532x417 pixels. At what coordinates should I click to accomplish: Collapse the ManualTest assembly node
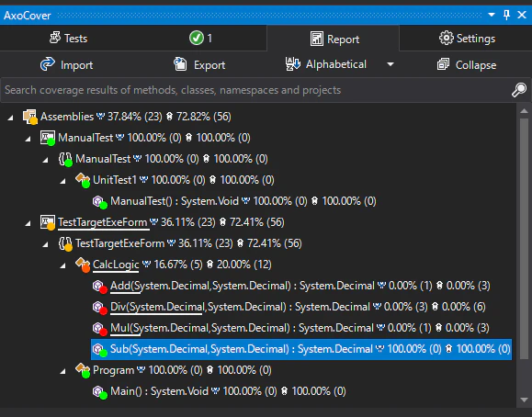tap(28, 139)
